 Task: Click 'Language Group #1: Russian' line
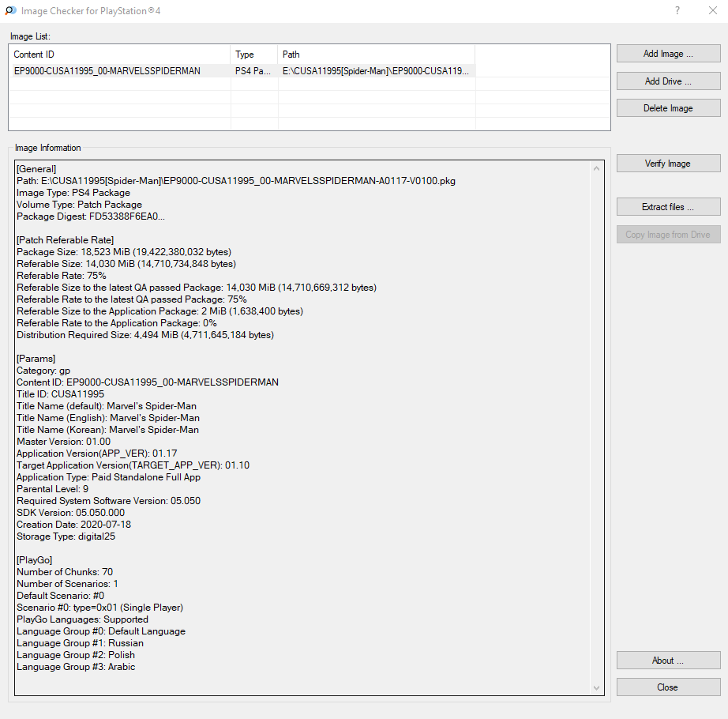[x=80, y=643]
